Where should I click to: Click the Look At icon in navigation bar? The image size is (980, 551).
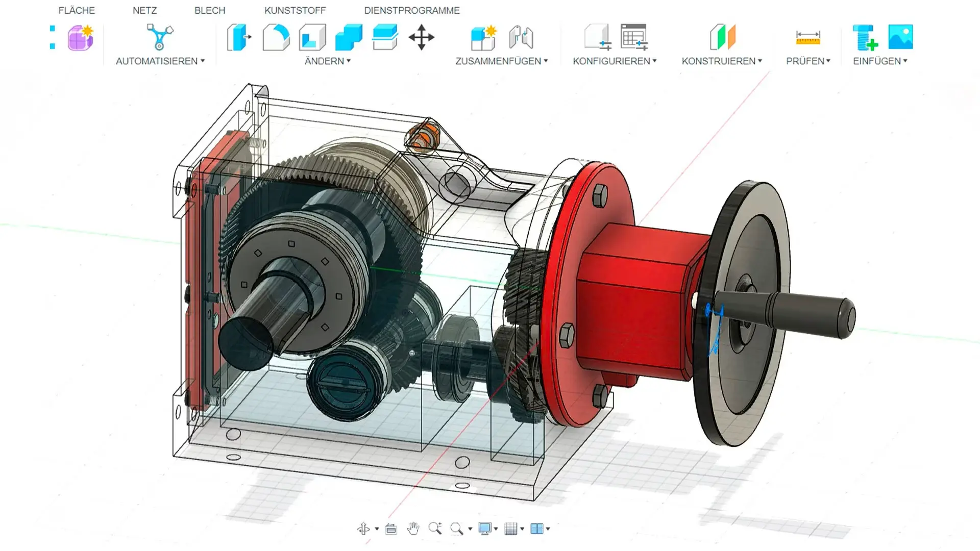(x=391, y=529)
